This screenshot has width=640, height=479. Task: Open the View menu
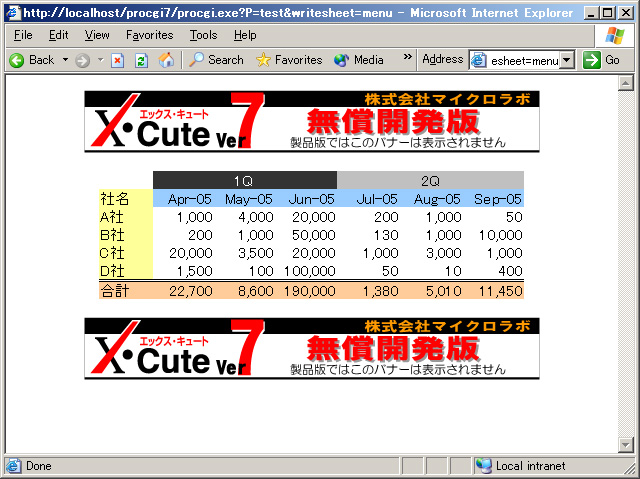click(x=97, y=35)
